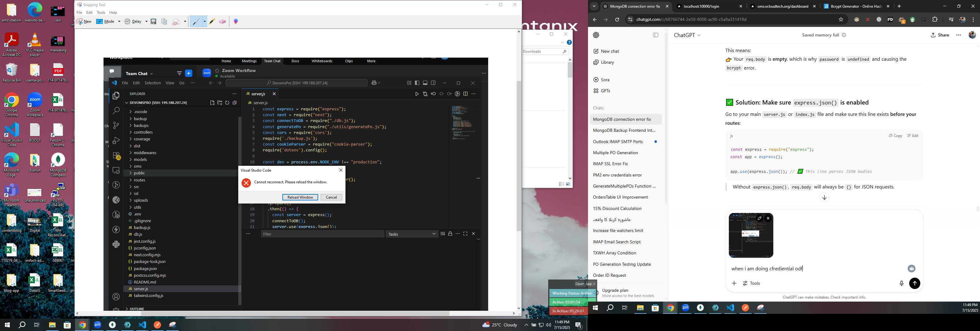Open Visual Studio Code from left taskbar
Viewport: 980px width, 331px height.
pyautogui.click(x=142, y=325)
